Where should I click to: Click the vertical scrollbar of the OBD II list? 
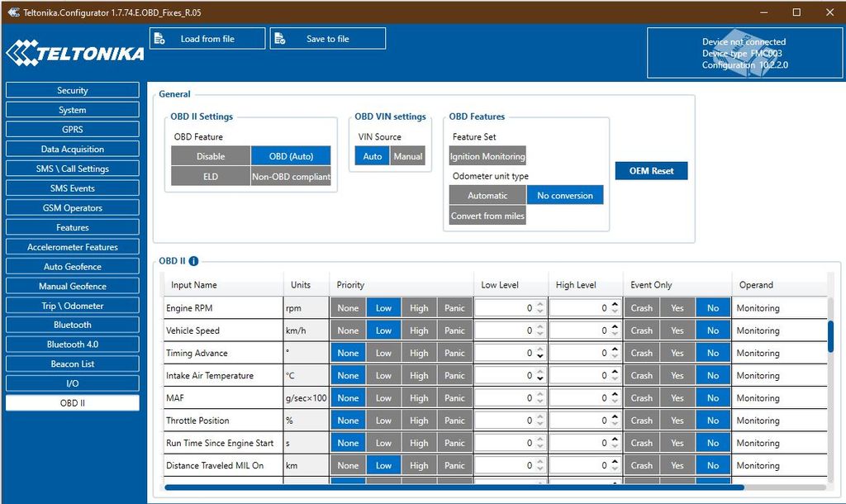pyautogui.click(x=830, y=337)
